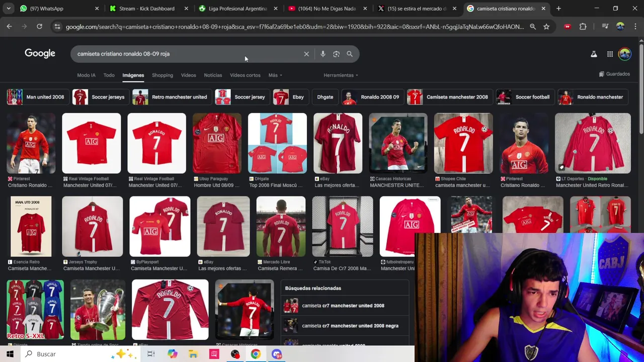The image size is (644, 362).
Task: Open OBS Studio in the taskbar
Action: click(235, 354)
